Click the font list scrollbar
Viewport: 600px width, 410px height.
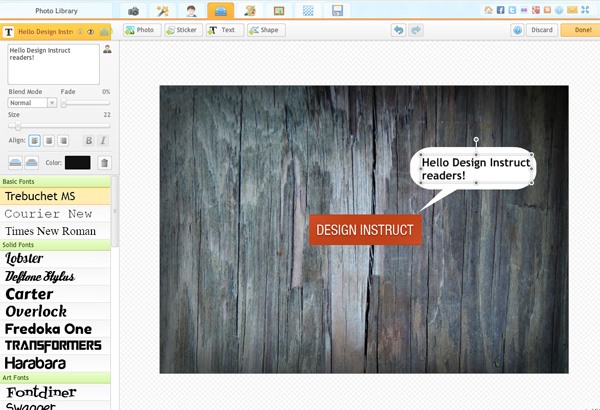tap(115, 211)
